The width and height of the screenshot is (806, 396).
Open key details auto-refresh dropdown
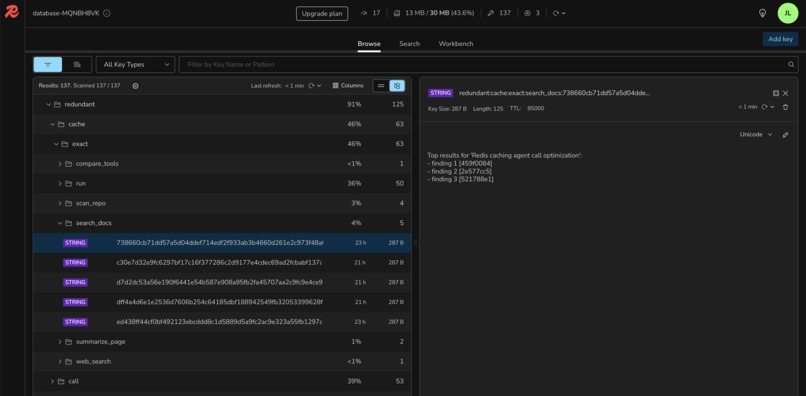point(773,107)
